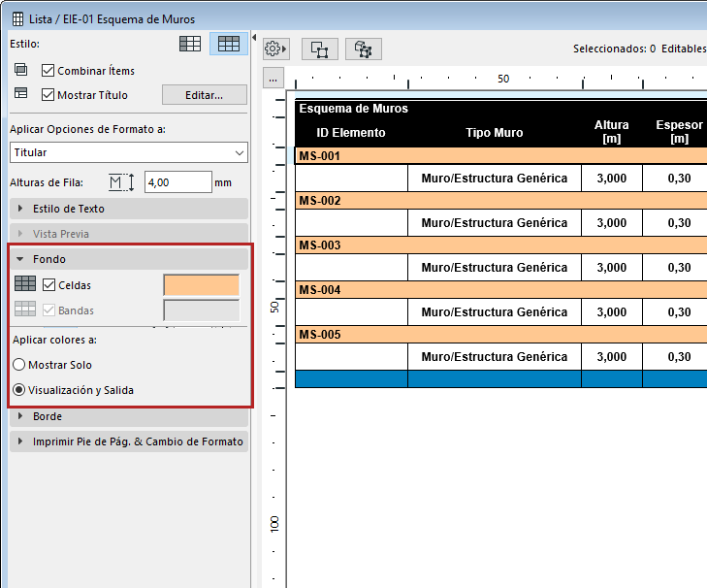Expand the Borde section
The height and width of the screenshot is (588, 707).
129,416
